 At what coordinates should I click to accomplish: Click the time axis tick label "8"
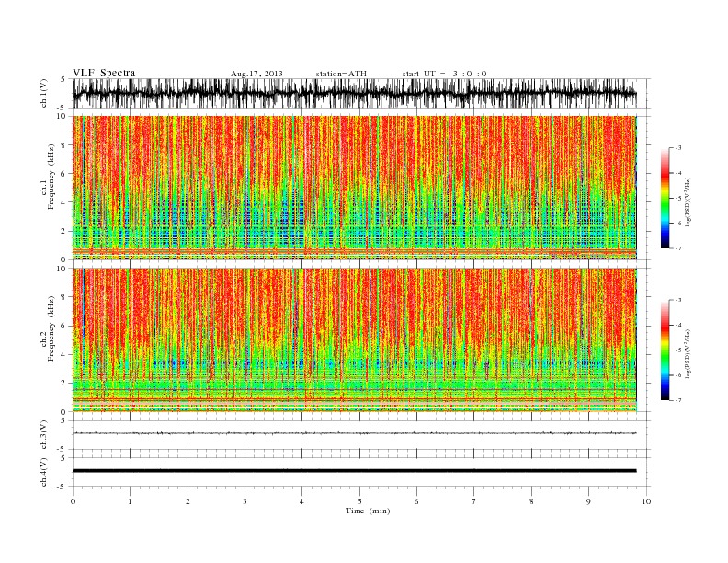(531, 501)
